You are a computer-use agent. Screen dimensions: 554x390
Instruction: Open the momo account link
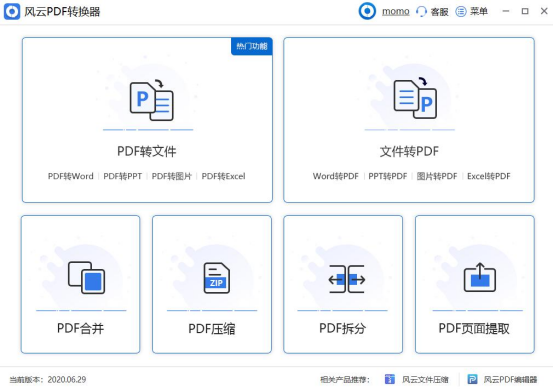click(x=396, y=12)
